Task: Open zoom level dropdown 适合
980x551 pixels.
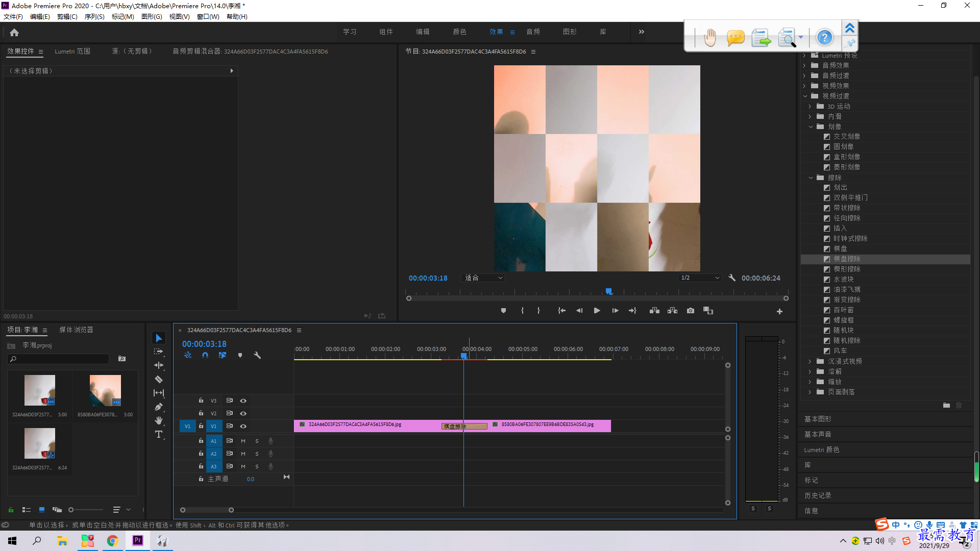Action: pyautogui.click(x=483, y=278)
